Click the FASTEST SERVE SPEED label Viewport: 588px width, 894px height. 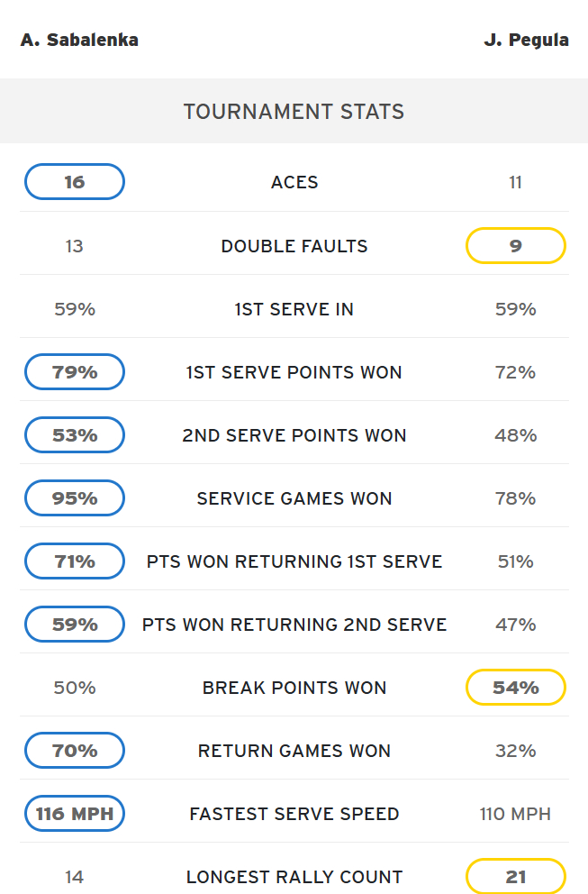tap(294, 814)
